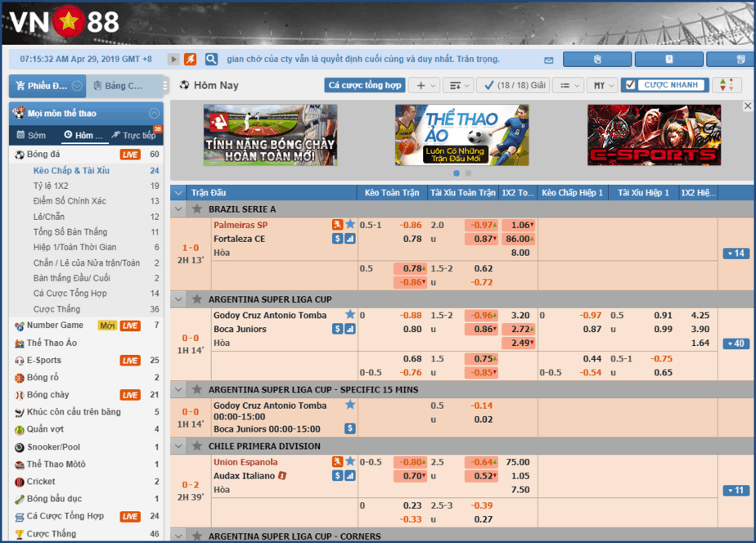Collapse the Trận Đấu table header arrow

[x=179, y=193]
